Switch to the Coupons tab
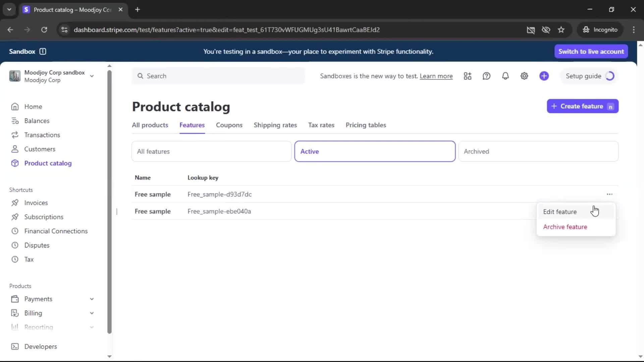The image size is (644, 362). 229,125
